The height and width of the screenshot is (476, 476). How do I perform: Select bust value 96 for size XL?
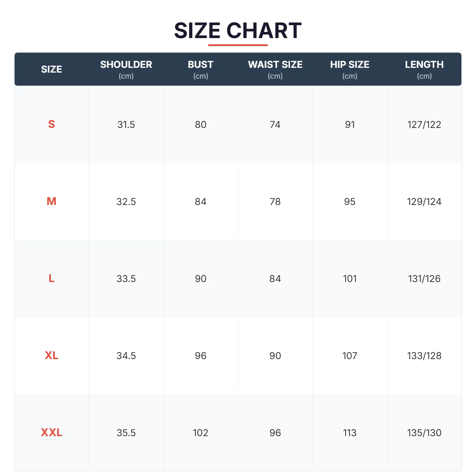point(201,356)
